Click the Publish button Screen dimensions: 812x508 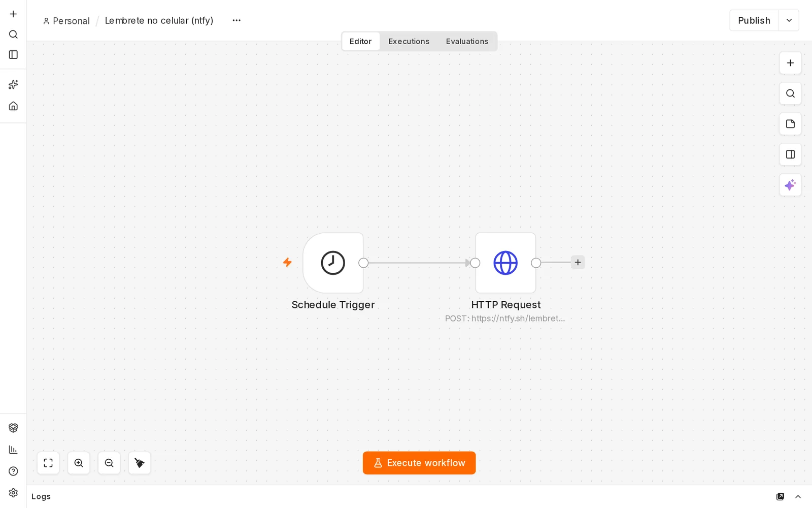click(x=754, y=20)
